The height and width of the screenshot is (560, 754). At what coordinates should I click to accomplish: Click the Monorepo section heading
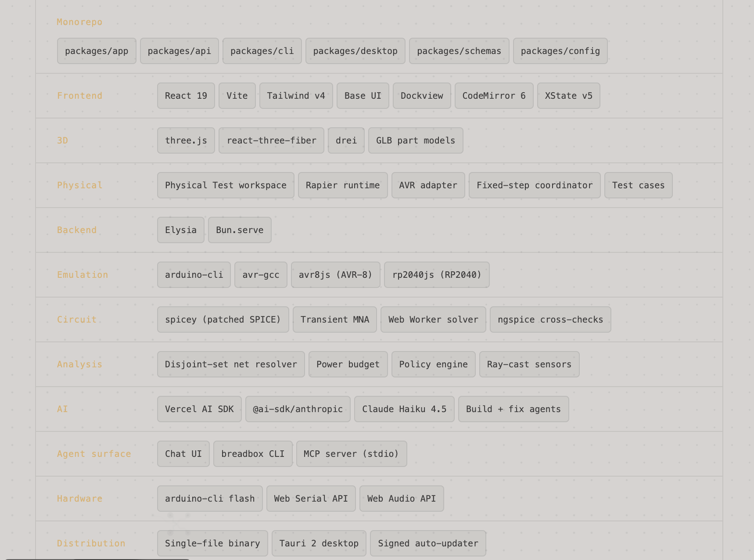(79, 22)
